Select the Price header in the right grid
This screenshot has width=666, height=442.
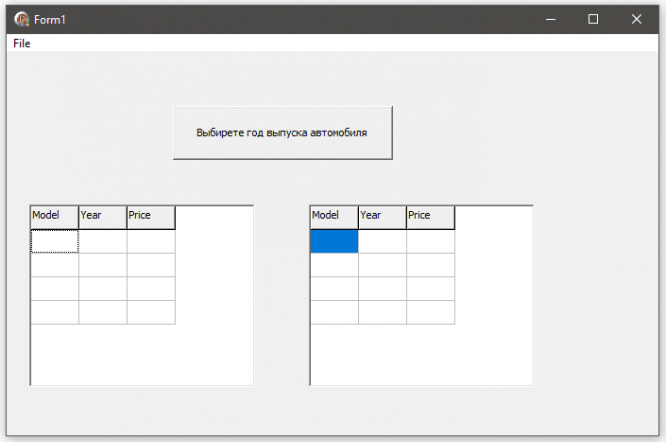click(x=431, y=217)
